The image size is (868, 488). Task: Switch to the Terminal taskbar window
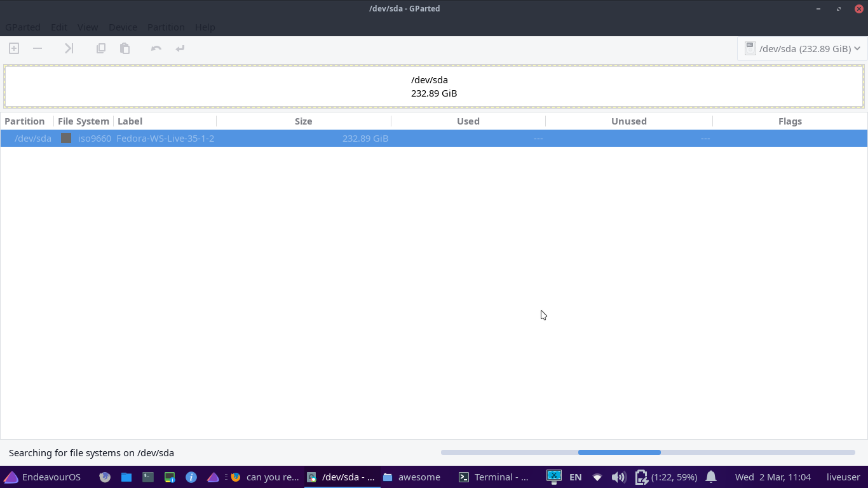click(x=494, y=477)
